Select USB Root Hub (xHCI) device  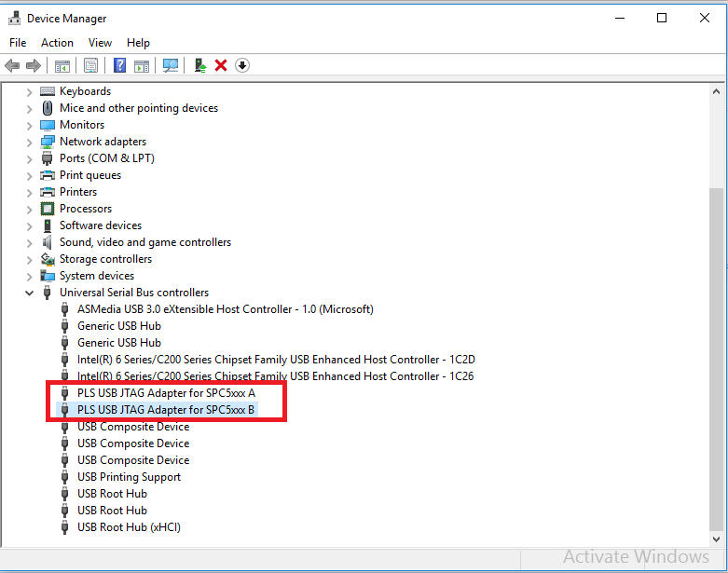(x=129, y=527)
